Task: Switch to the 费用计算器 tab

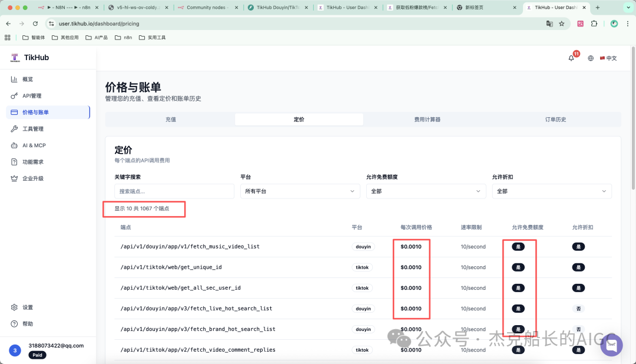Action: click(427, 120)
